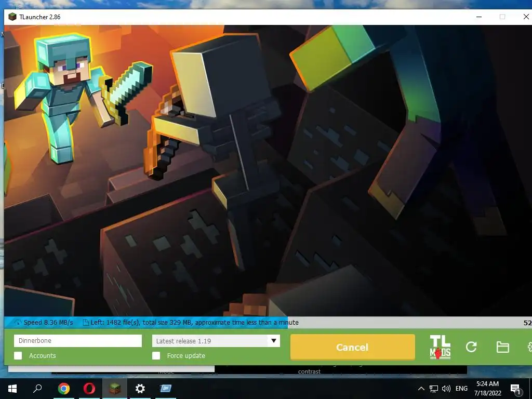Click the refresh versions icon

471,347
